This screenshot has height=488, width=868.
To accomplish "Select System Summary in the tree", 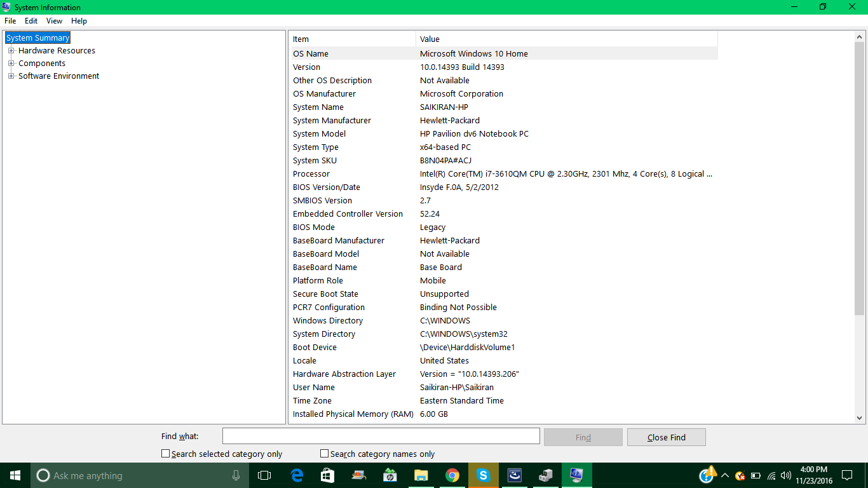I will coord(37,38).
